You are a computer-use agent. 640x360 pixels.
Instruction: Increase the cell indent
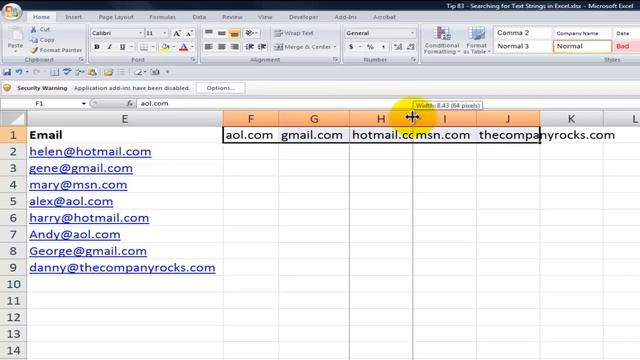coord(262,47)
